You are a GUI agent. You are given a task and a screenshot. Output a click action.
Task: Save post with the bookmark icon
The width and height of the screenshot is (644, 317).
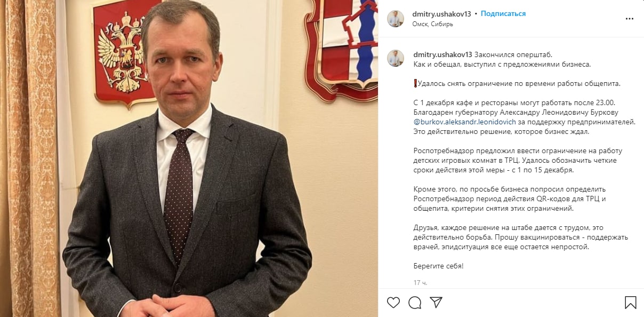[x=630, y=303]
